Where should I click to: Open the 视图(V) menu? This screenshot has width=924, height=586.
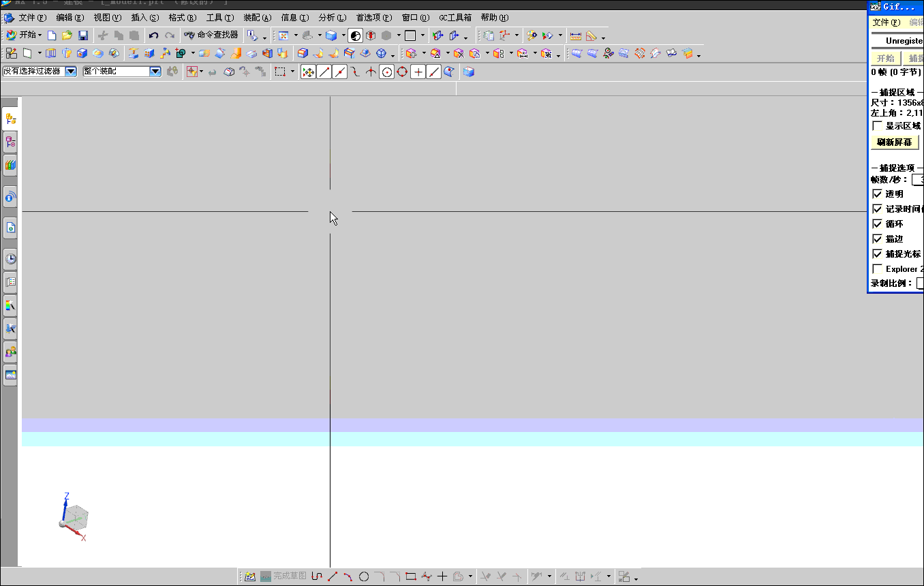[108, 18]
